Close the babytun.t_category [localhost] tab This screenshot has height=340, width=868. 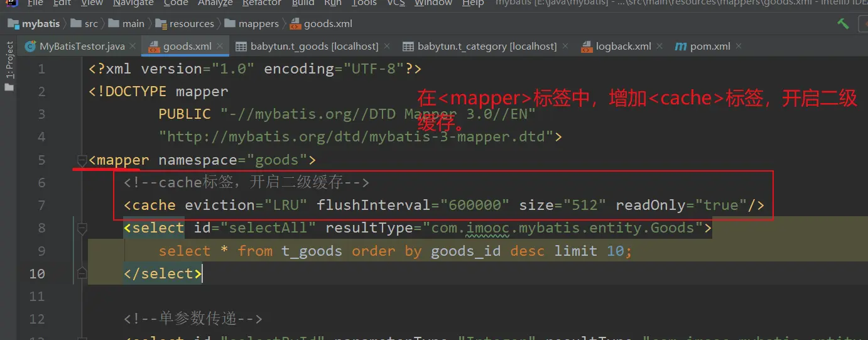[566, 47]
